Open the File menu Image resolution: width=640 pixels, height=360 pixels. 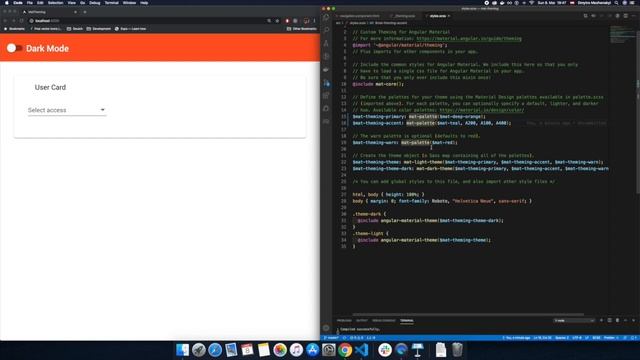[x=30, y=2]
